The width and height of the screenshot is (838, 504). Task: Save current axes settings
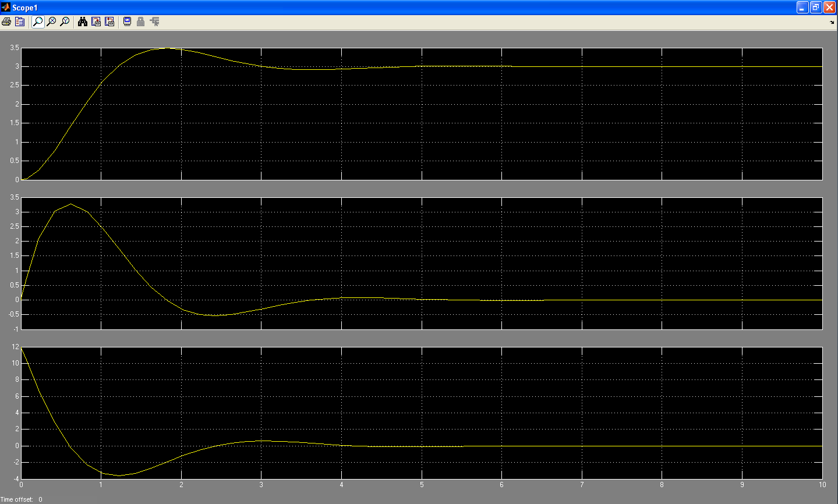tap(96, 22)
